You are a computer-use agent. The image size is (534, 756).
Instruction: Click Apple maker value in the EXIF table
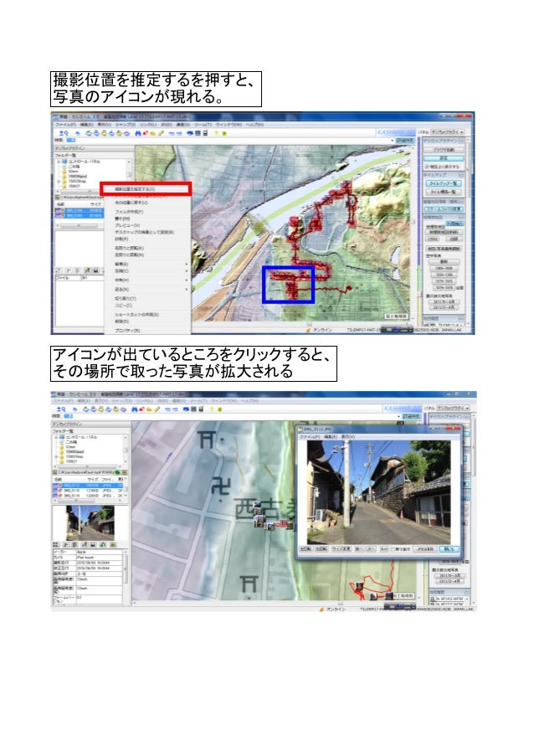click(100, 551)
